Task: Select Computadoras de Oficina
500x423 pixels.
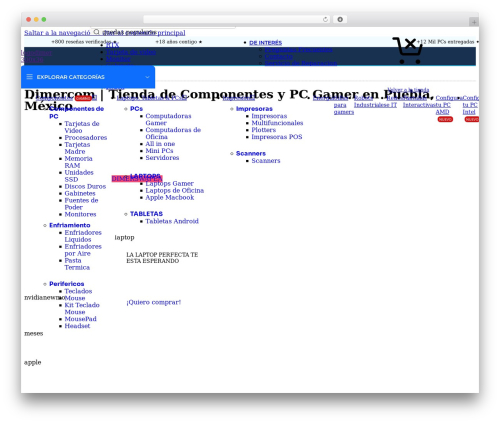Action: click(173, 133)
